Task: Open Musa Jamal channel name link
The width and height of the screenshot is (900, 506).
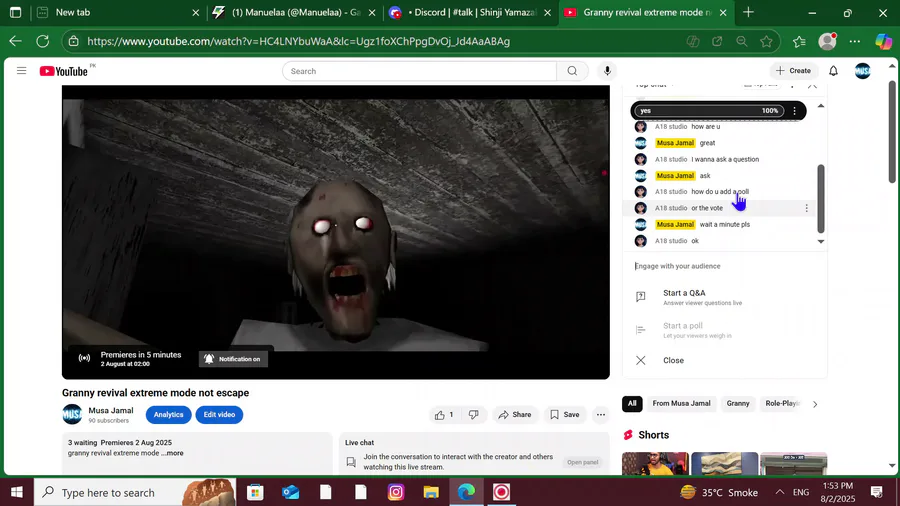Action: pos(111,410)
